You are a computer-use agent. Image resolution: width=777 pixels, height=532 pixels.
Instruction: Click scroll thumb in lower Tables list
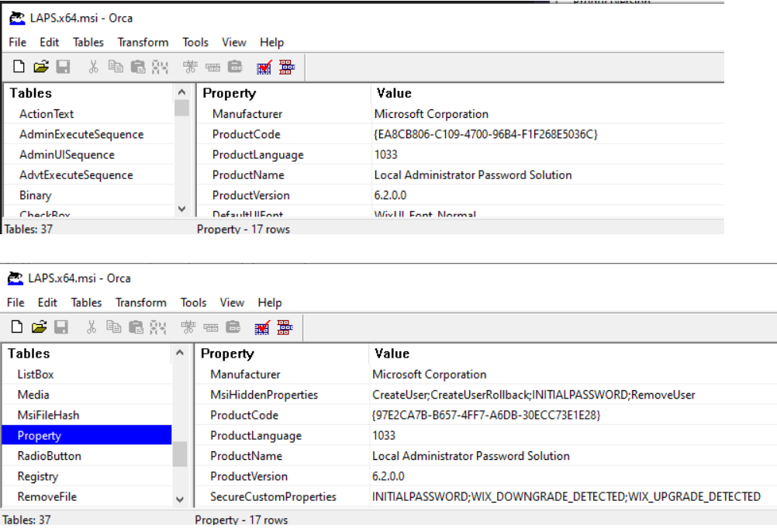(x=180, y=454)
